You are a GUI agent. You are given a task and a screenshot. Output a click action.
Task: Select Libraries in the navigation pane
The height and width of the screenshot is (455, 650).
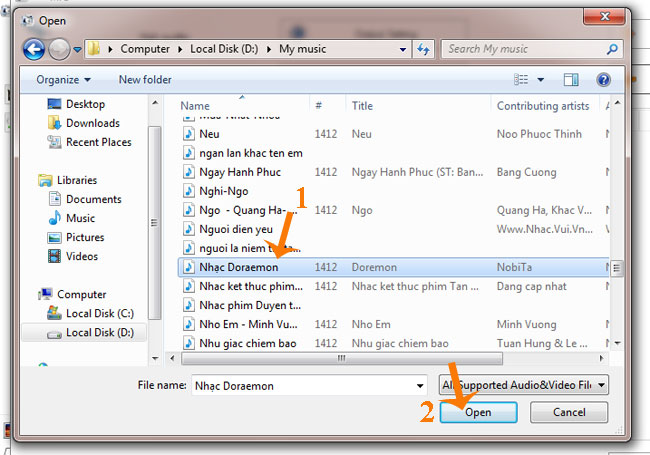[x=67, y=180]
